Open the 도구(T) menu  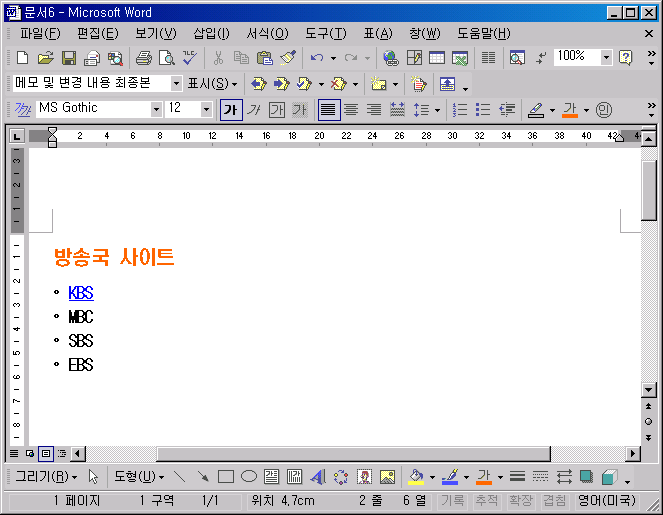pos(326,33)
